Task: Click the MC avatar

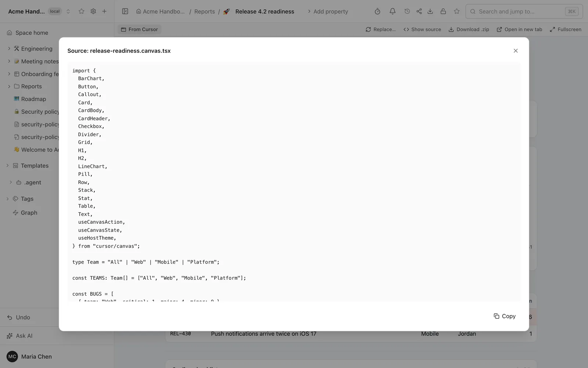Action: 12,357
